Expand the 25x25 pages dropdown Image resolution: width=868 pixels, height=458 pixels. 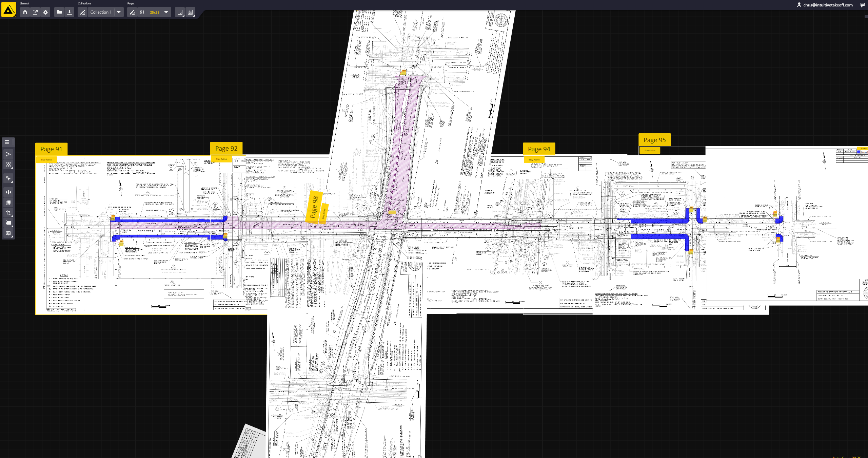point(166,12)
